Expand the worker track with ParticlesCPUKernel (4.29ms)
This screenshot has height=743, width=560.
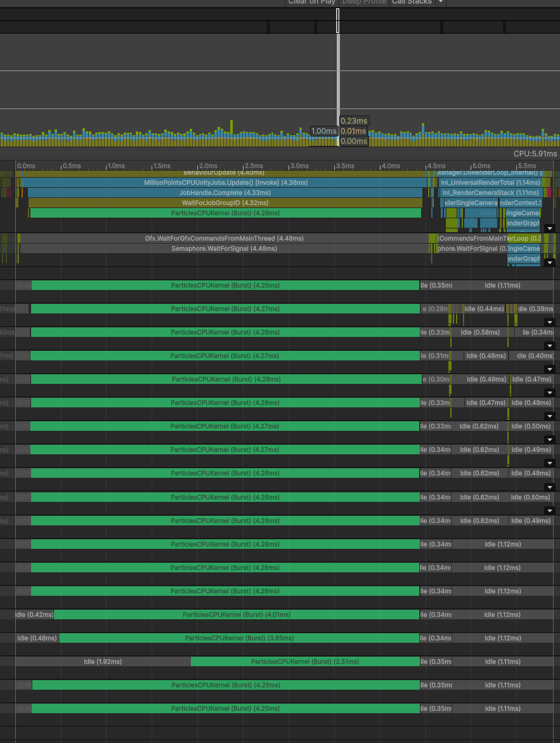coord(550,392)
